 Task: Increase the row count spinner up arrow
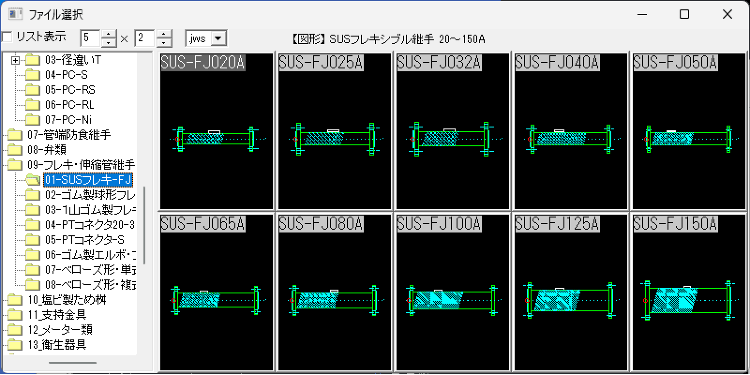[164, 34]
